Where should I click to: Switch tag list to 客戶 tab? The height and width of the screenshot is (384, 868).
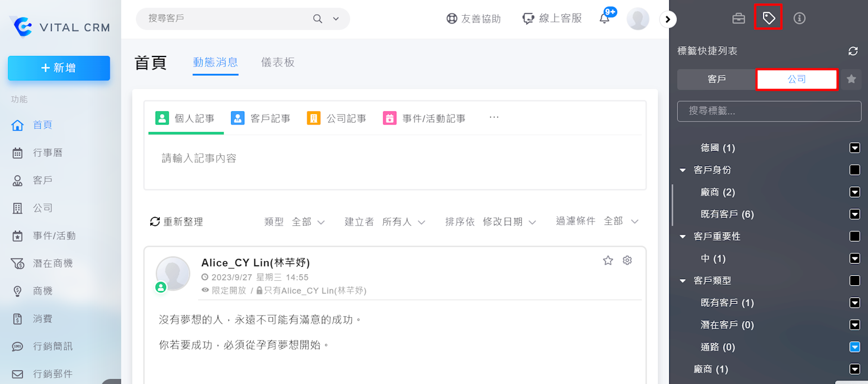pyautogui.click(x=717, y=79)
